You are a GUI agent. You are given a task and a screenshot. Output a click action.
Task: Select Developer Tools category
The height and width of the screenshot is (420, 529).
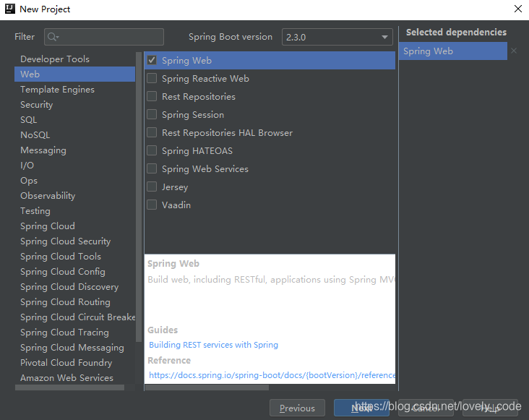(74, 59)
